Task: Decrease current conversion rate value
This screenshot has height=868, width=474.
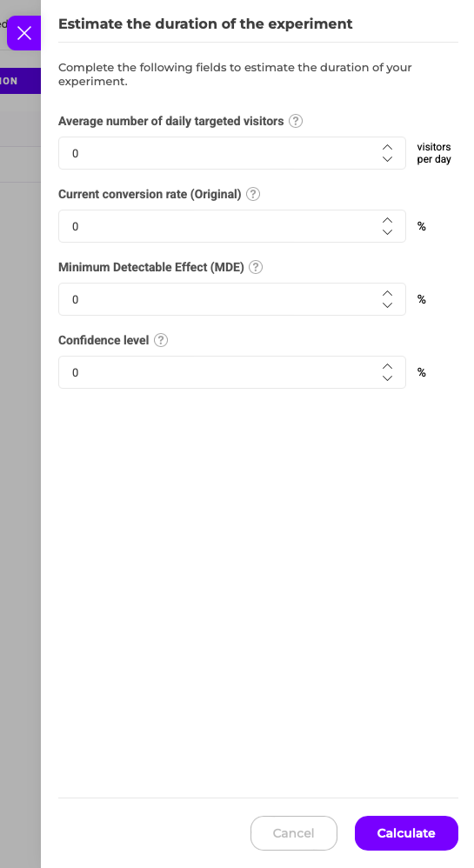Action: pyautogui.click(x=388, y=232)
